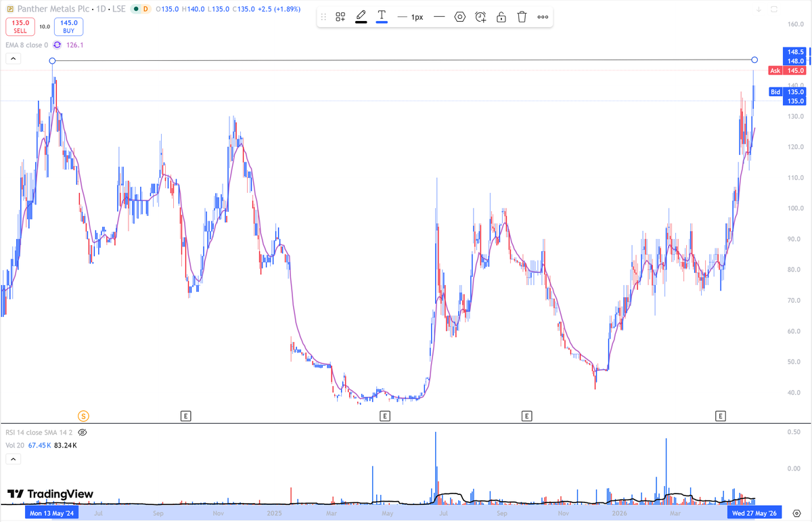
Task: Collapse the lower pane legend chevron
Action: [13, 459]
